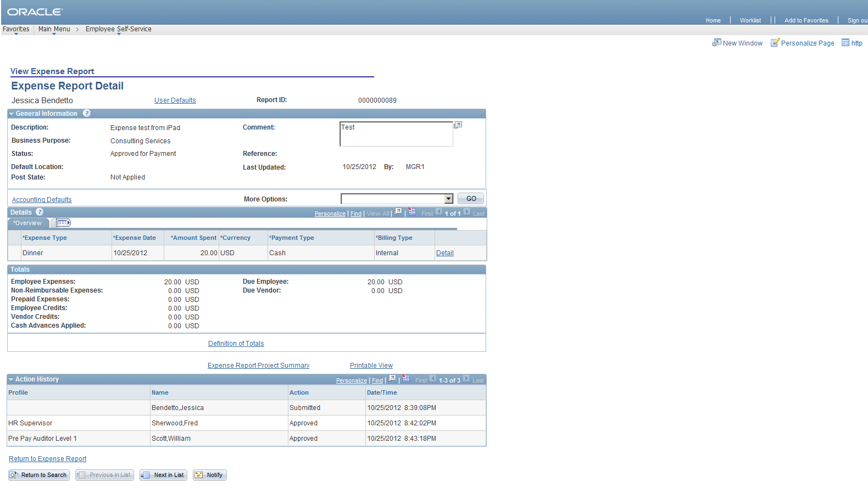Select report ID '0000000089' text
This screenshot has width=868, height=494.
(x=377, y=100)
